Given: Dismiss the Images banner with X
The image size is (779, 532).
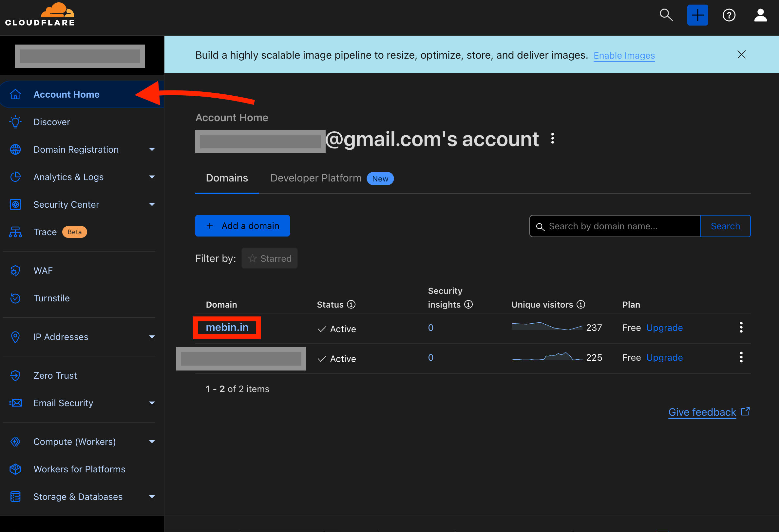Looking at the screenshot, I should [741, 55].
